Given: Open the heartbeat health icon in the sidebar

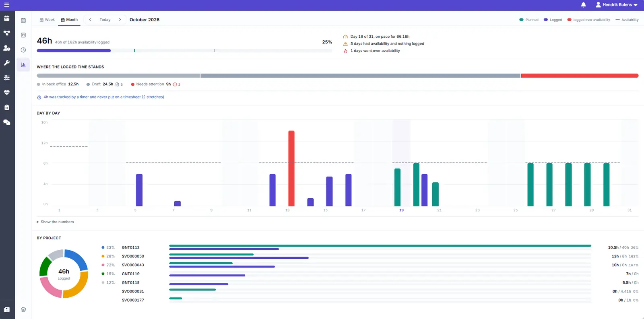Looking at the screenshot, I should (x=7, y=93).
